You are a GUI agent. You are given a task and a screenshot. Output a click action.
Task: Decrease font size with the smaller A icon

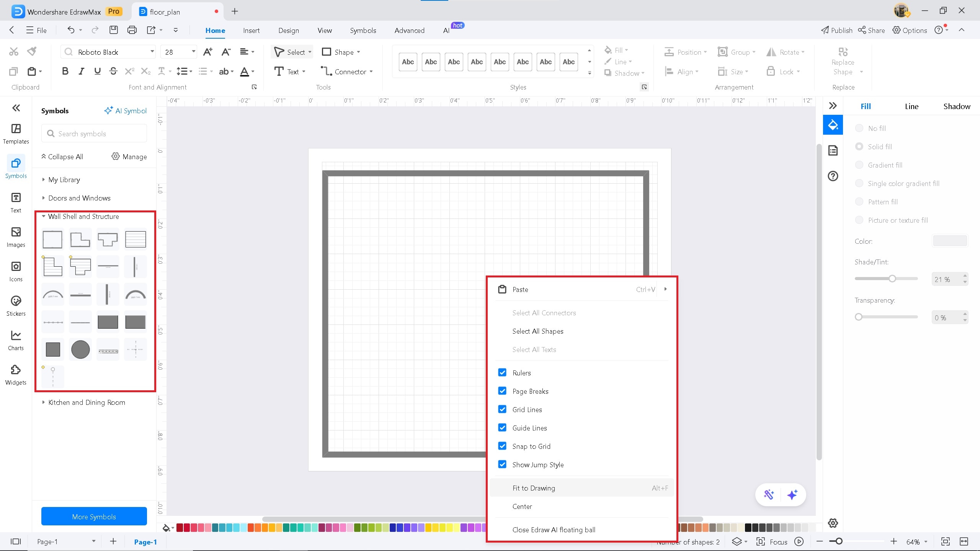226,52
